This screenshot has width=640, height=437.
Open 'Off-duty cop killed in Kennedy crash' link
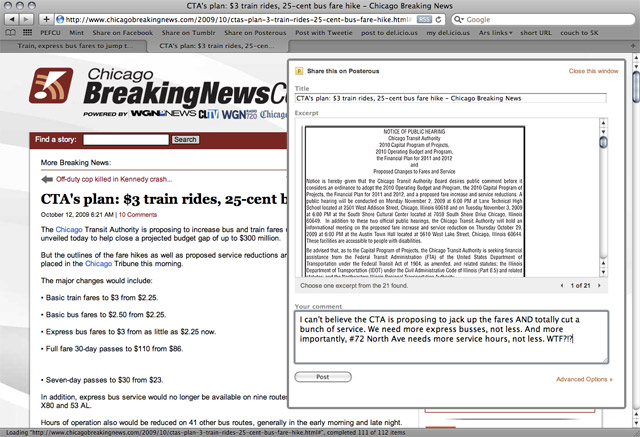[114, 179]
